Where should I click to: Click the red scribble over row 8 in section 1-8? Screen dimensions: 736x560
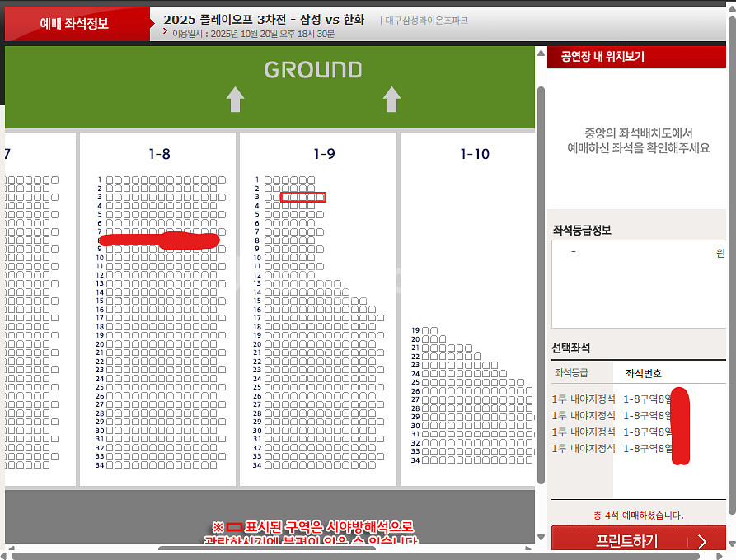tap(159, 240)
